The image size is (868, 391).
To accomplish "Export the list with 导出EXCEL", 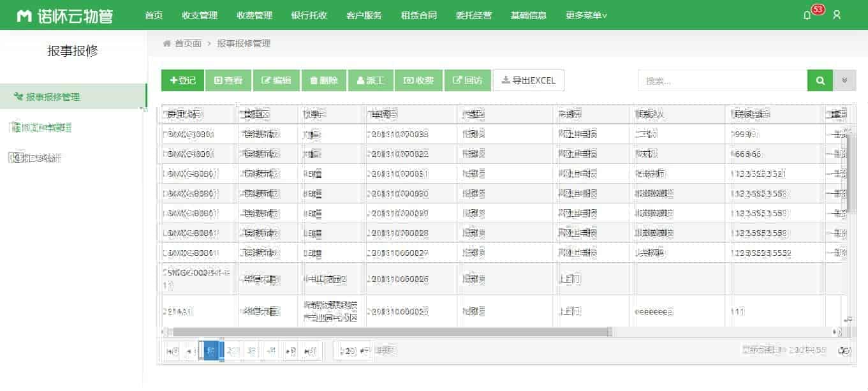I will (x=529, y=80).
